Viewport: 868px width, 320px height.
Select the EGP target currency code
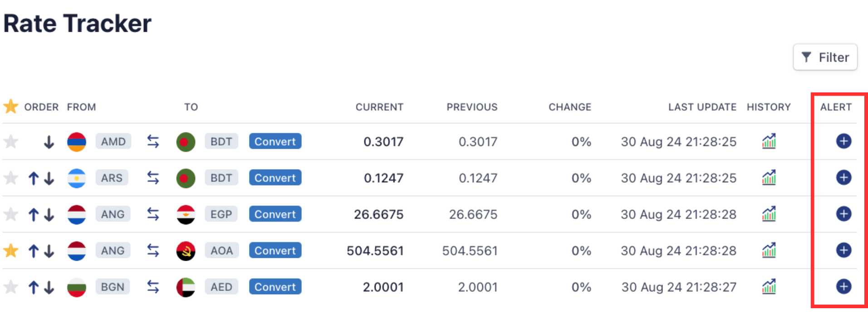click(221, 214)
